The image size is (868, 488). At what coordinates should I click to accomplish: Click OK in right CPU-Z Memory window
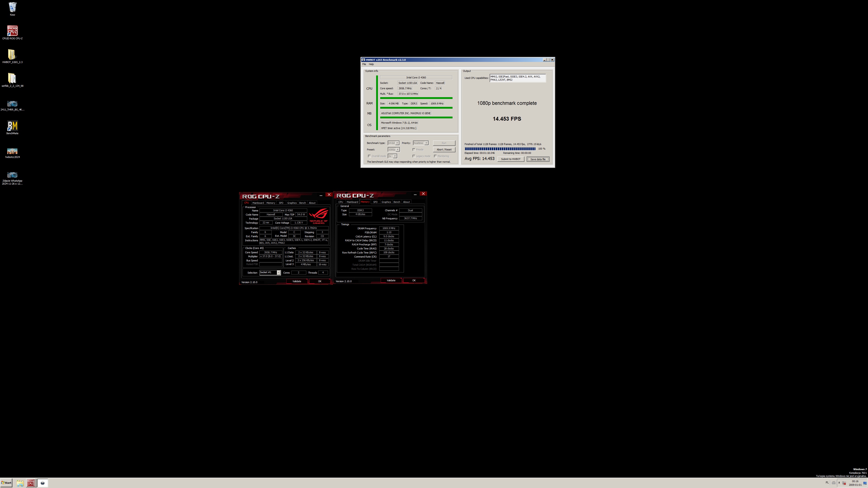tap(414, 280)
